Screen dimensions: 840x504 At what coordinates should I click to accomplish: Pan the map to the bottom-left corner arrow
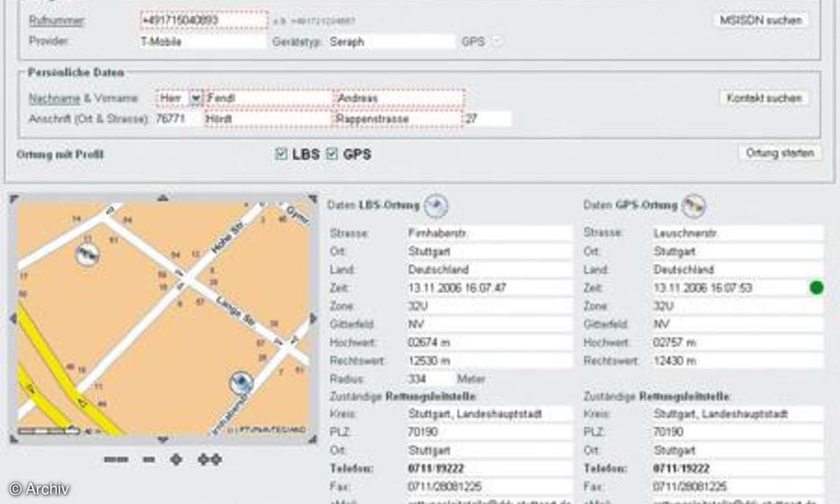point(13,439)
